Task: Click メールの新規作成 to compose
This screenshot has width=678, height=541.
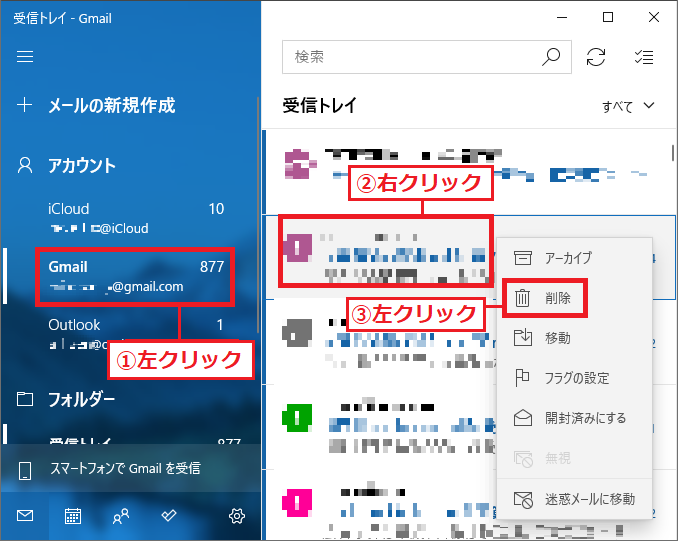Action: click(112, 105)
